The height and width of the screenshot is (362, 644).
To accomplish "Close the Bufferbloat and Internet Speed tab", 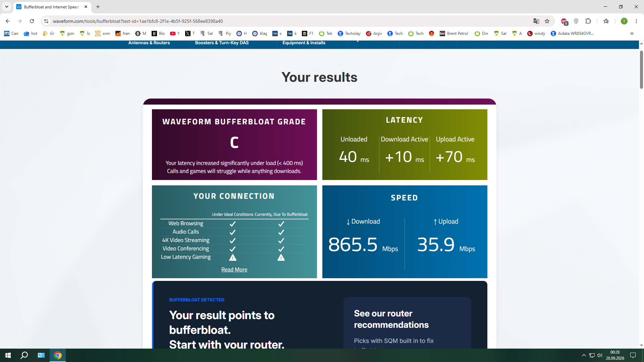I will 86,7.
